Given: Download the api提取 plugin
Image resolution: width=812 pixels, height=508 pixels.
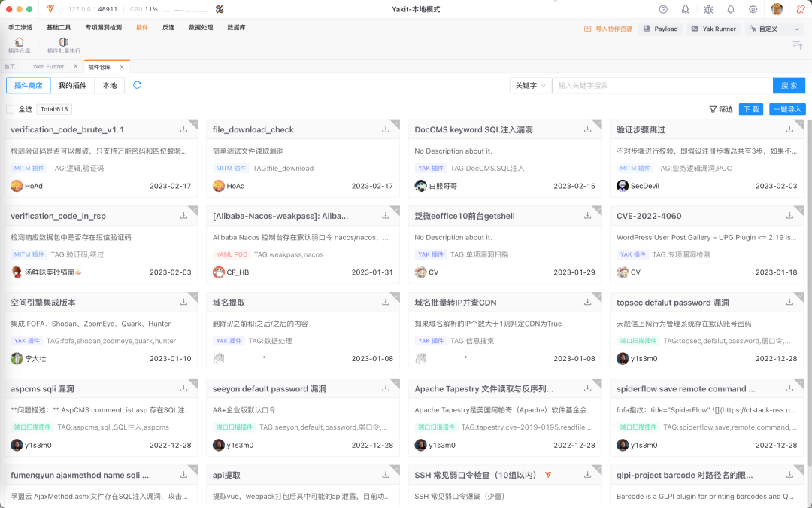Looking at the screenshot, I should click(386, 475).
